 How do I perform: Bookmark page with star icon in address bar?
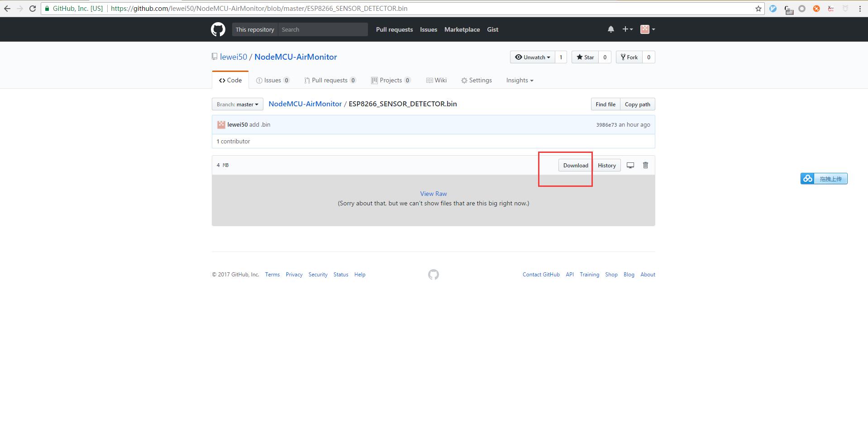758,9
